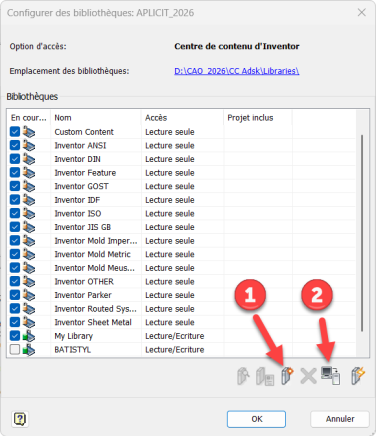Uncheck the Inventor Mold Metric checkbox
The width and height of the screenshot is (376, 436).
(15, 254)
